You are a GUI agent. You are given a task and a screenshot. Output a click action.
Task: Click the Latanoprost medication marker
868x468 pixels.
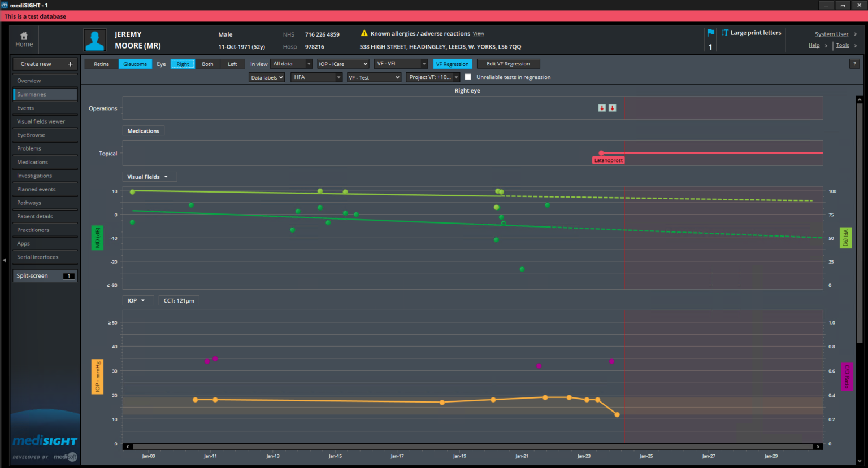point(608,160)
